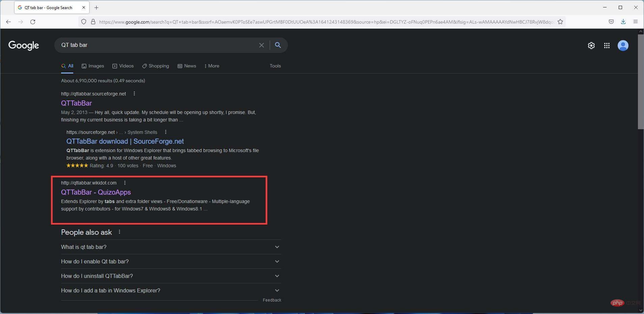Image resolution: width=644 pixels, height=314 pixels.
Task: Expand 'How do I add a tab in Windows Explorer?'
Action: pos(171,290)
